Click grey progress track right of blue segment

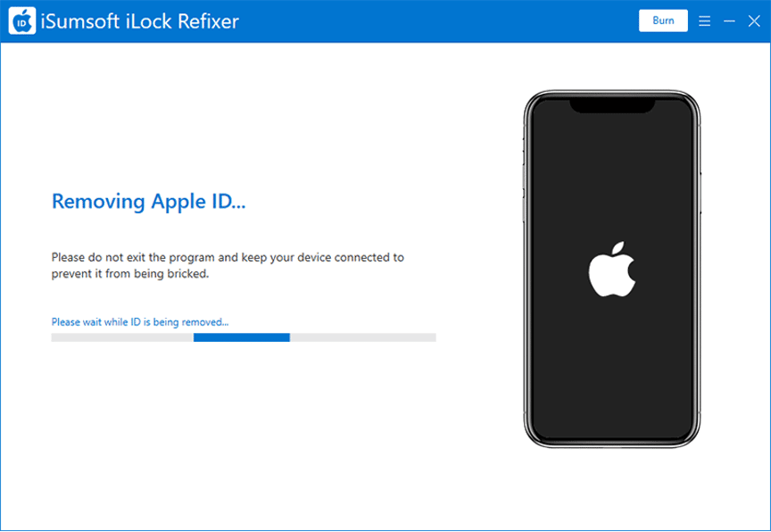[362, 337]
